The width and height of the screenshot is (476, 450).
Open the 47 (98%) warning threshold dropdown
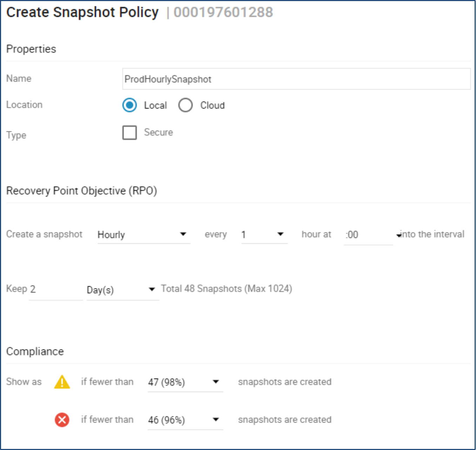click(185, 382)
